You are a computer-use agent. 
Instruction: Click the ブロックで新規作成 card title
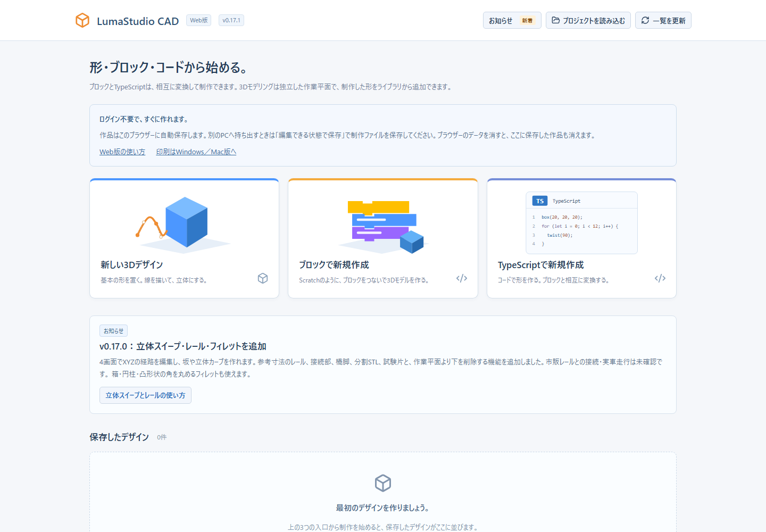pyautogui.click(x=334, y=265)
